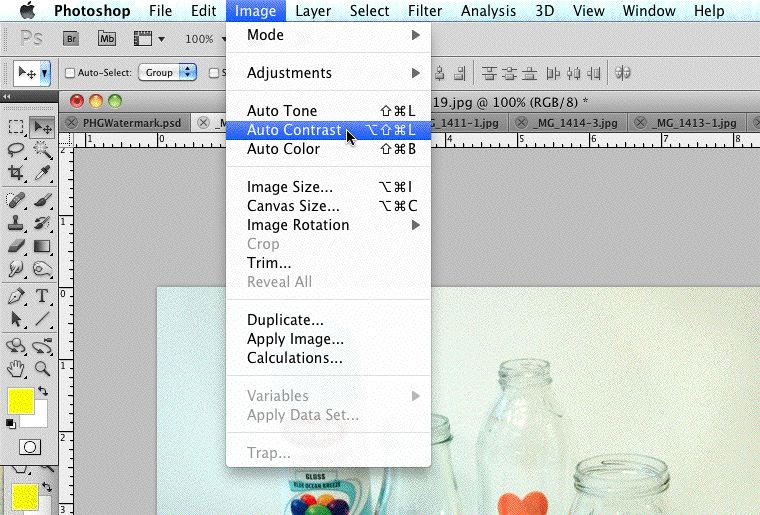Choose Calculations menu item
The image size is (760, 515).
328,358
